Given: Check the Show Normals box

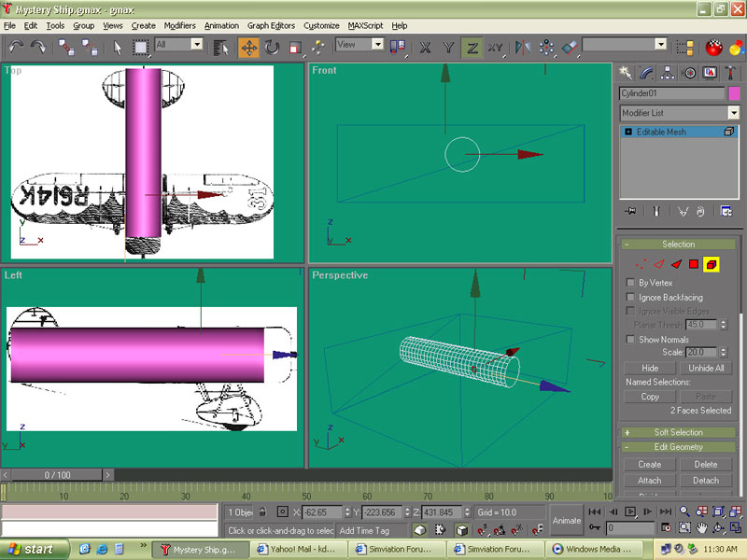Looking at the screenshot, I should pyautogui.click(x=630, y=339).
